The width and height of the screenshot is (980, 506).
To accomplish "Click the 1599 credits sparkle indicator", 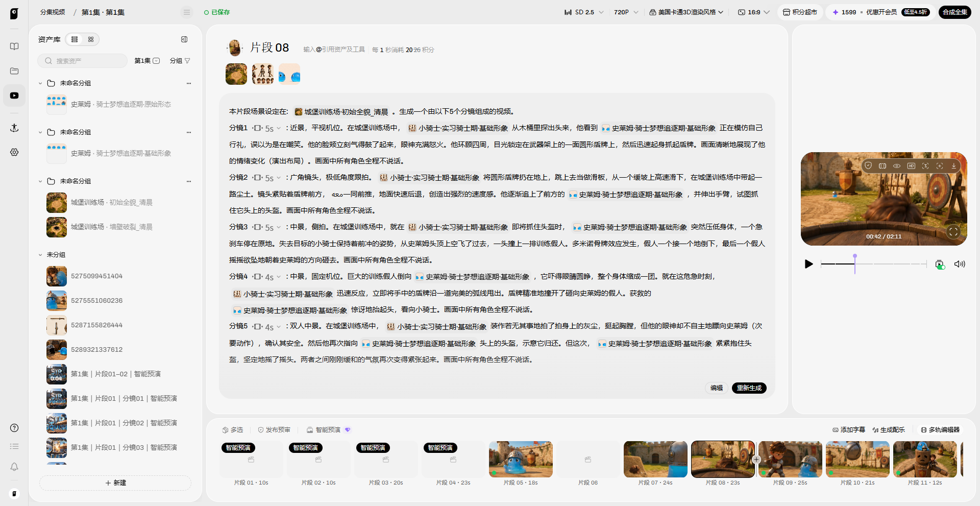I will click(x=844, y=12).
